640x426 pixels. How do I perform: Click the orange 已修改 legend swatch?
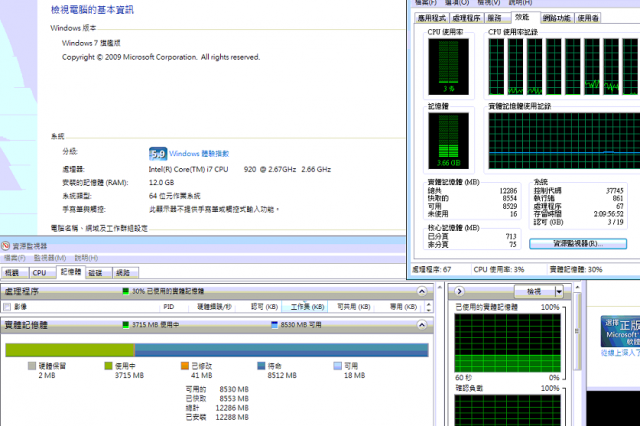[x=184, y=366]
